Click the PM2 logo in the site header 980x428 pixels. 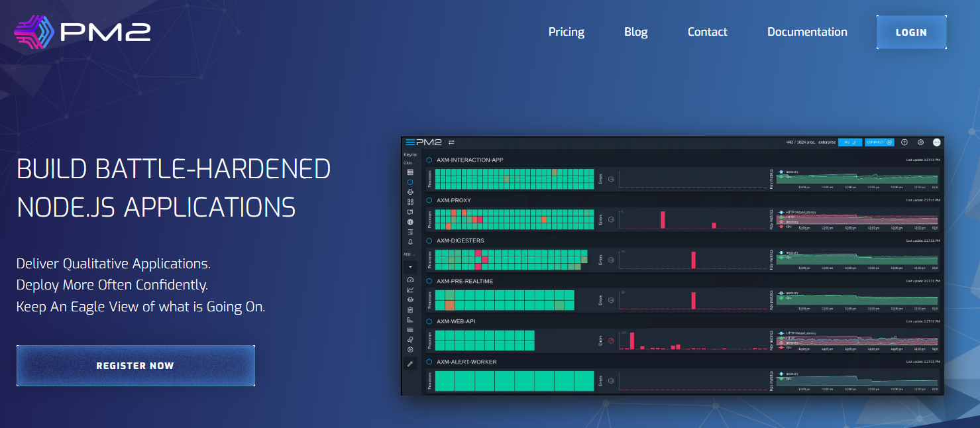click(82, 32)
